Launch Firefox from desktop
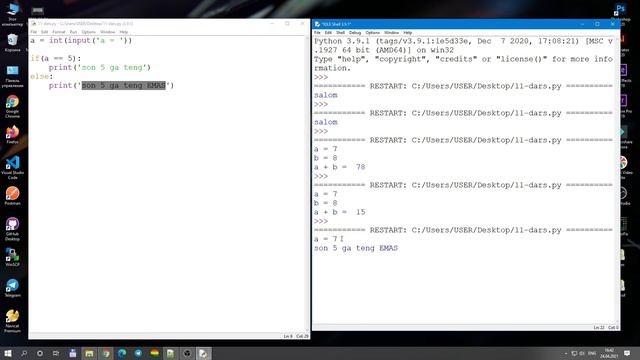640x360 pixels. (x=12, y=134)
